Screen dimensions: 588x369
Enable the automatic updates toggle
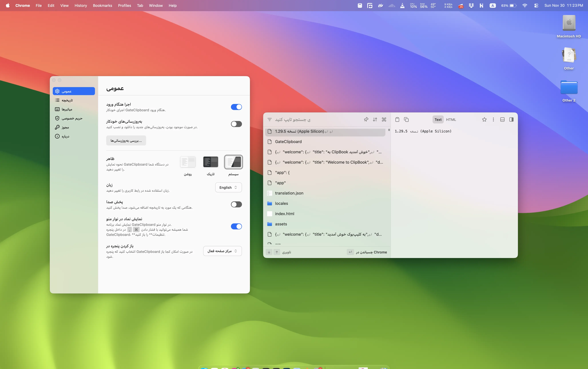236,124
